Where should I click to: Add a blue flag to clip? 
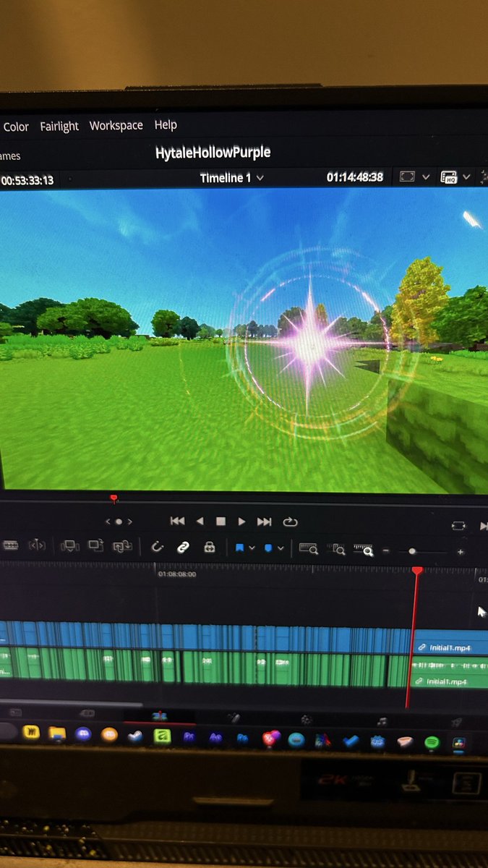point(240,548)
